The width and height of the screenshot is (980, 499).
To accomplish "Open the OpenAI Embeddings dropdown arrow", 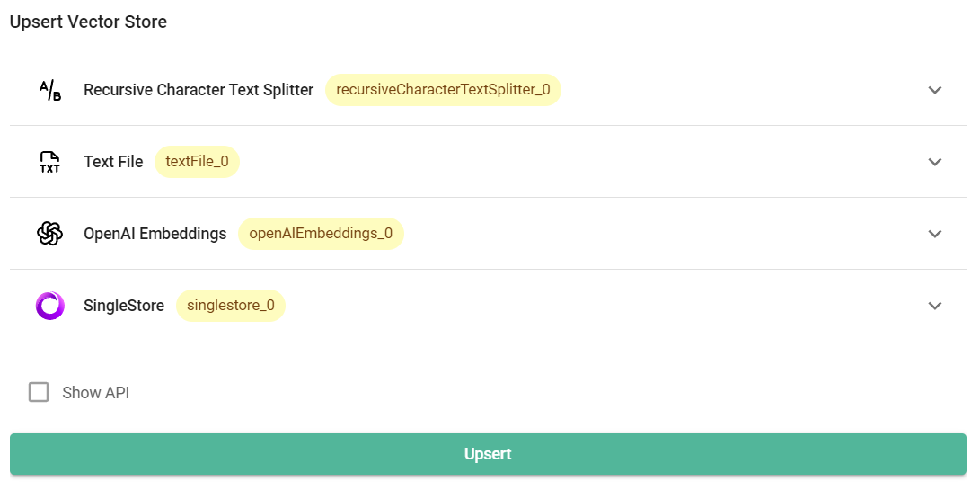I will coord(934,234).
